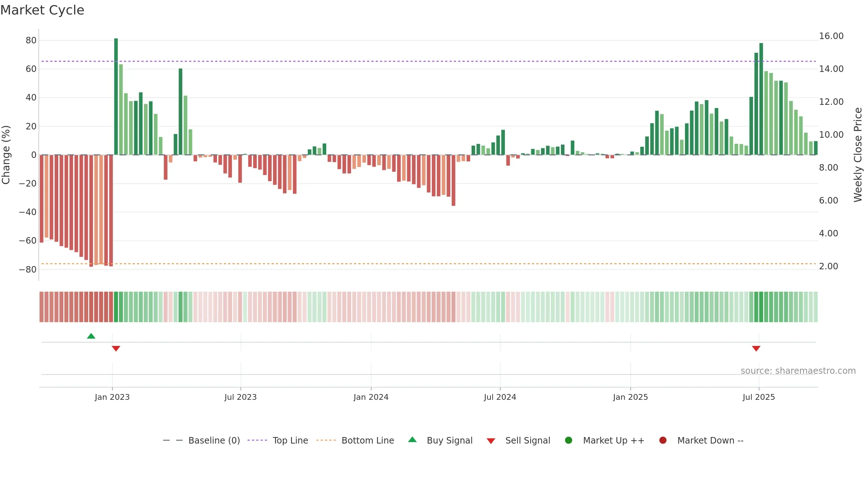This screenshot has height=488, width=868.
Task: Toggle the Market Down -- legend entry
Action: click(701, 440)
